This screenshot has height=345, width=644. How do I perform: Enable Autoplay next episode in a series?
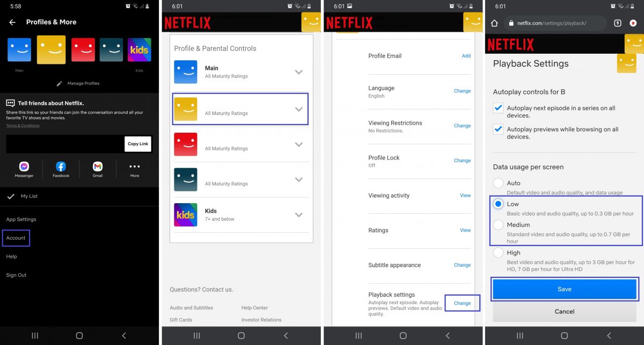497,109
